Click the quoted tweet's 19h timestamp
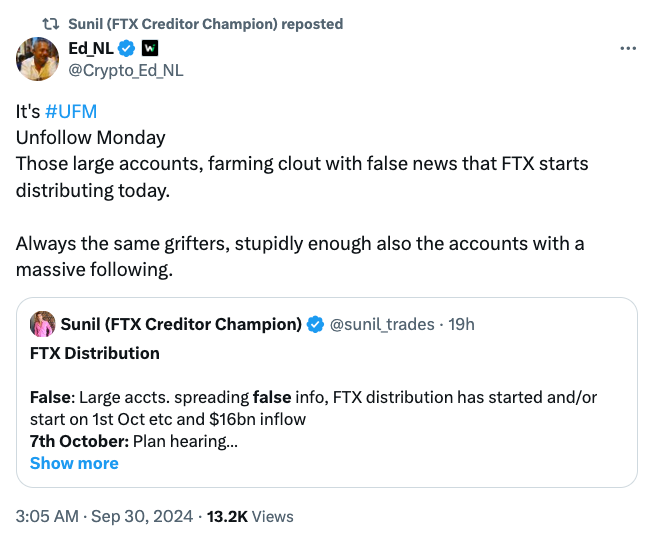 point(461,324)
